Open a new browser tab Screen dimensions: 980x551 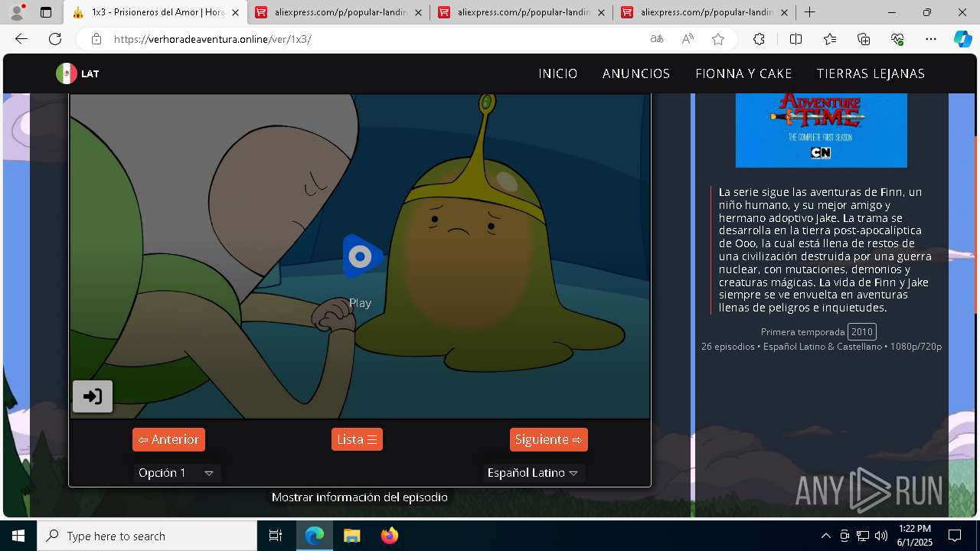(x=809, y=12)
